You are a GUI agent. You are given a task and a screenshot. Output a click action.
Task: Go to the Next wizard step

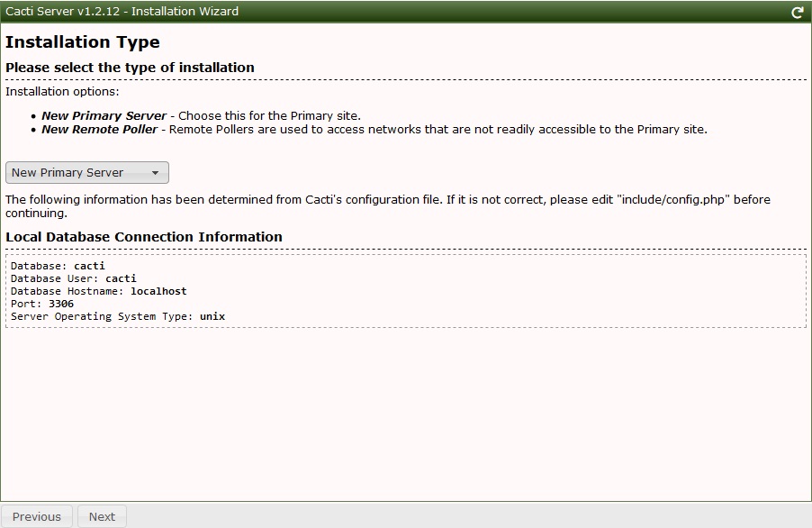click(102, 516)
